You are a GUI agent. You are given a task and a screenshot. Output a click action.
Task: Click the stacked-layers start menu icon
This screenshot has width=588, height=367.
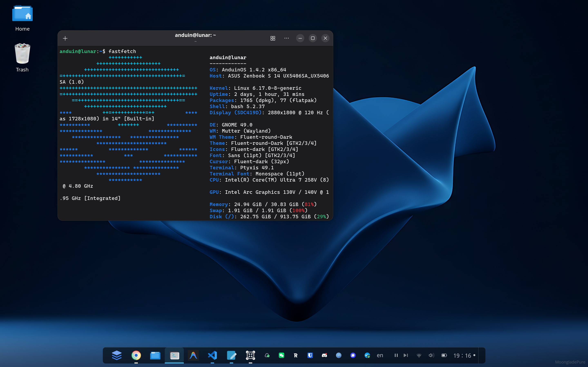(x=117, y=355)
